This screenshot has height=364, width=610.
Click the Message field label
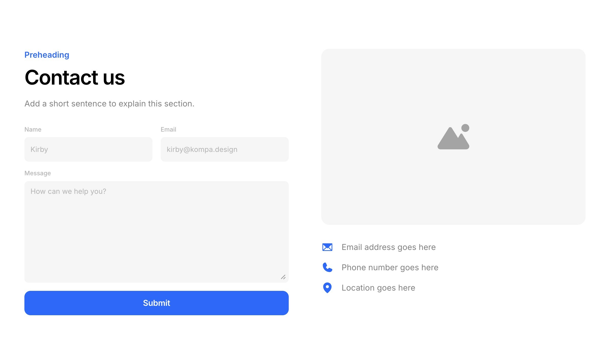38,173
